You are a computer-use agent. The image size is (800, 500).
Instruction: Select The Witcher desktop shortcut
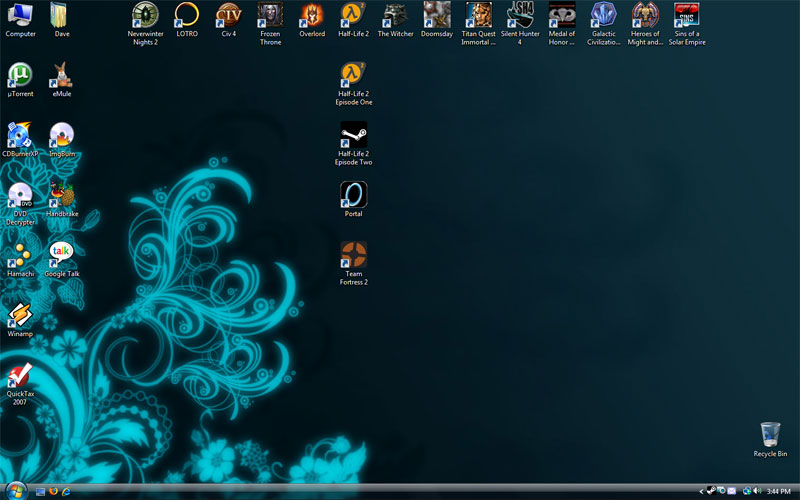coord(395,15)
